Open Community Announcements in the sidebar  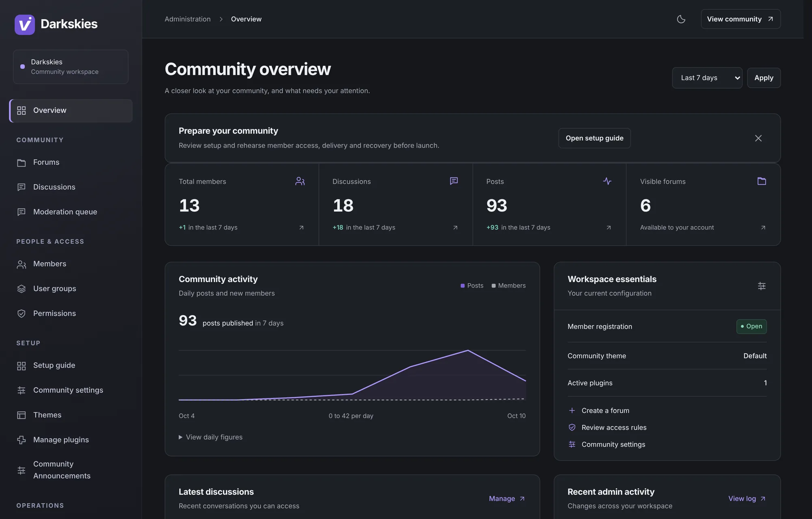coord(71,470)
